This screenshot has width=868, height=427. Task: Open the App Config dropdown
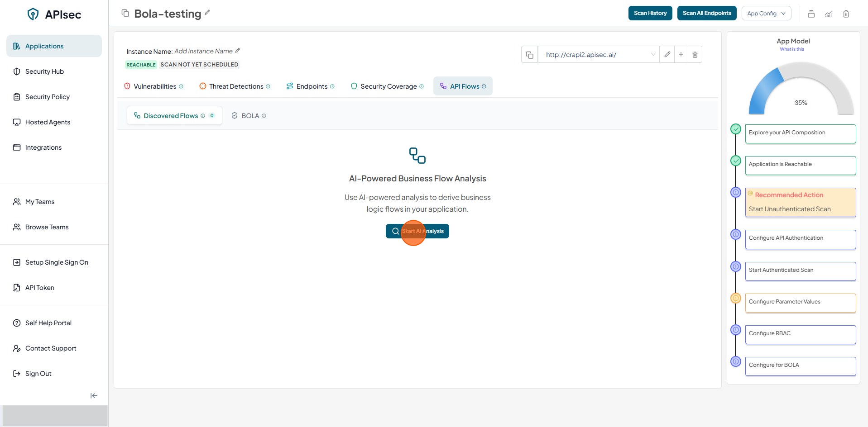coord(766,14)
